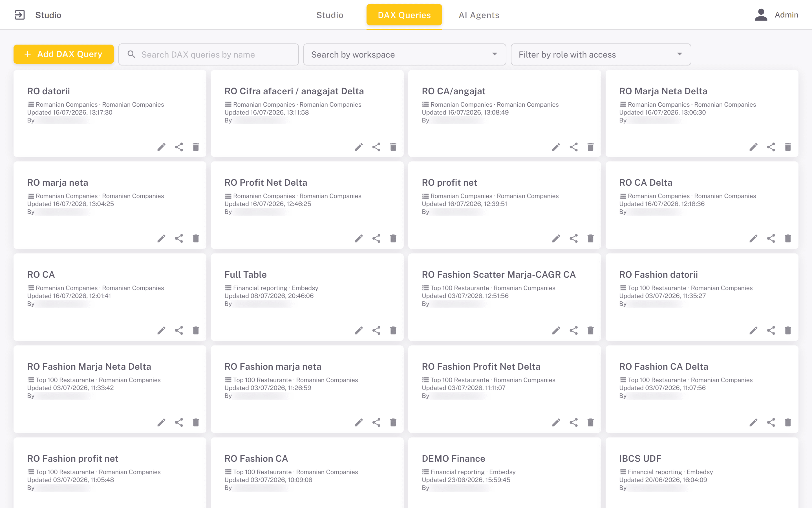
Task: Edit the RO Fashion CA Delta query
Action: [753, 422]
